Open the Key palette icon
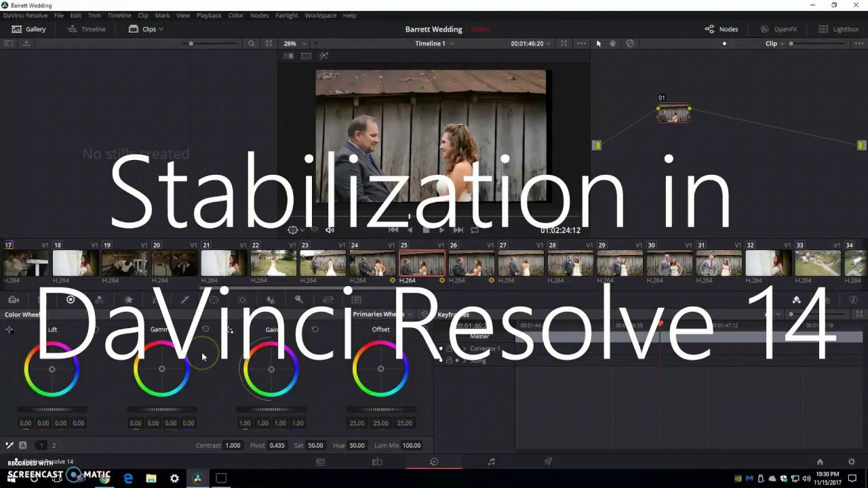Viewport: 868px width, 488px height. tap(299, 300)
